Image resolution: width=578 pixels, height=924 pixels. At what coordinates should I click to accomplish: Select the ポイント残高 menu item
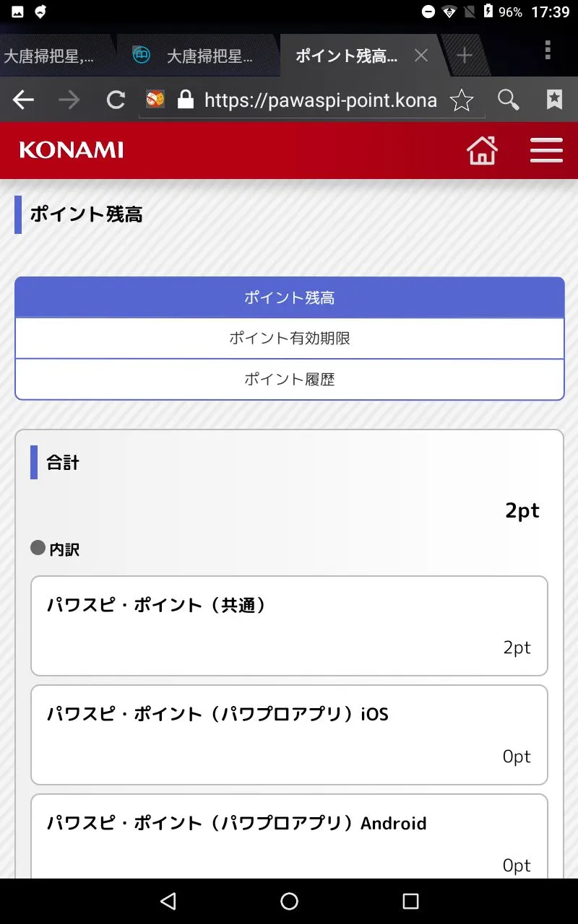(x=289, y=297)
